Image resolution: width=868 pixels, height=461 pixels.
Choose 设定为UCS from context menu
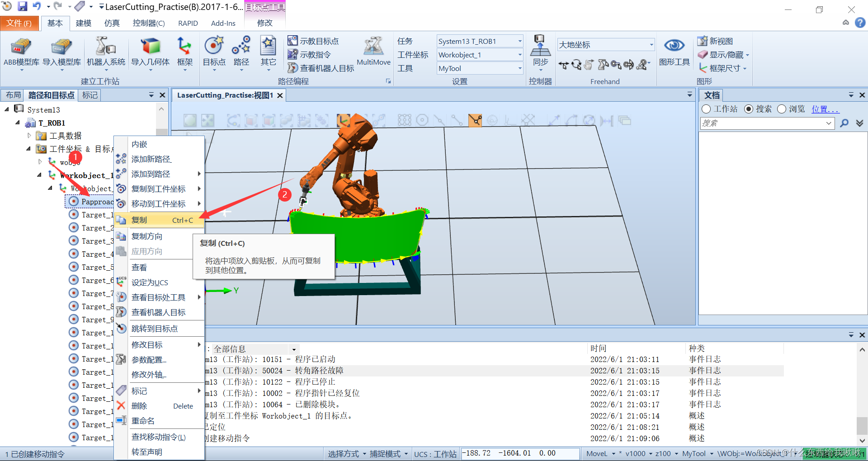[159, 282]
